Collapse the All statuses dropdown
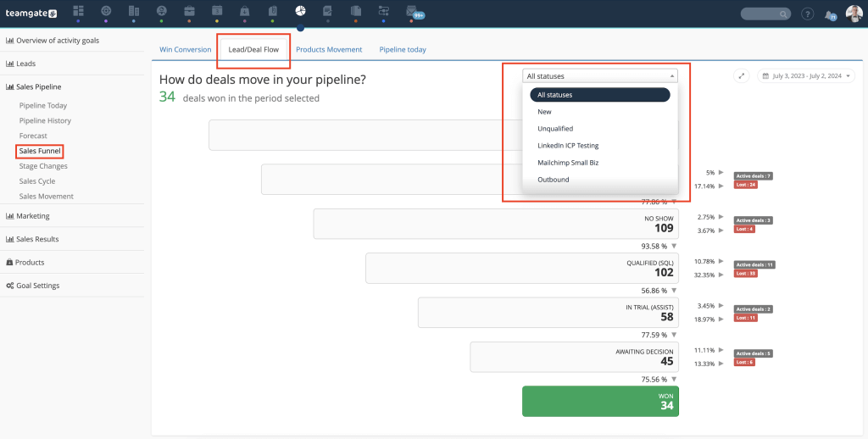The image size is (868, 439). (600, 76)
